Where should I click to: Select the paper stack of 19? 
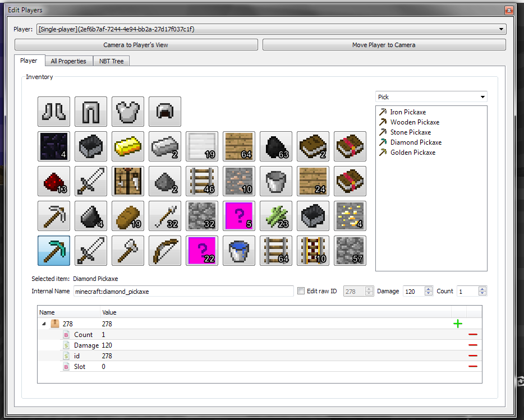pyautogui.click(x=202, y=146)
